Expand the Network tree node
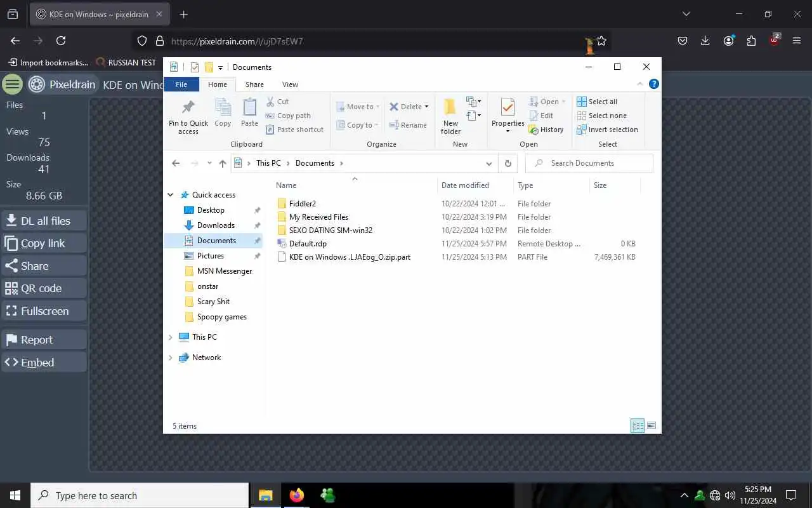This screenshot has height=508, width=812. point(170,358)
